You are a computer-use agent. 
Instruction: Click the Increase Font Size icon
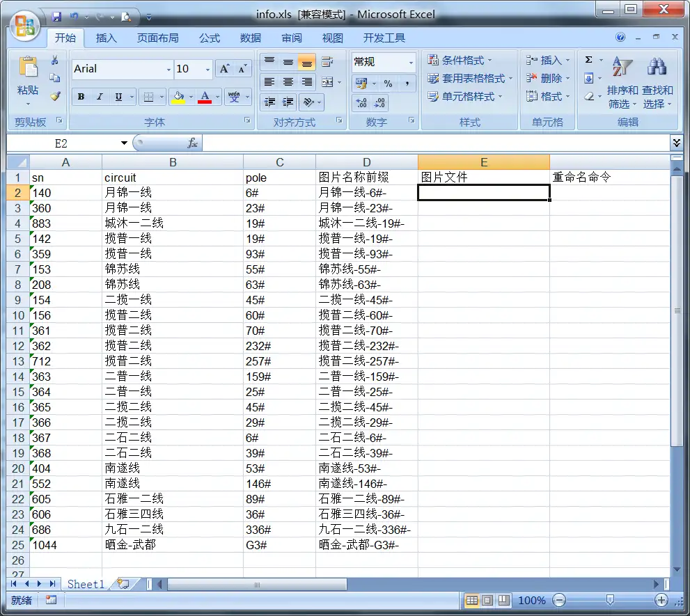click(224, 69)
